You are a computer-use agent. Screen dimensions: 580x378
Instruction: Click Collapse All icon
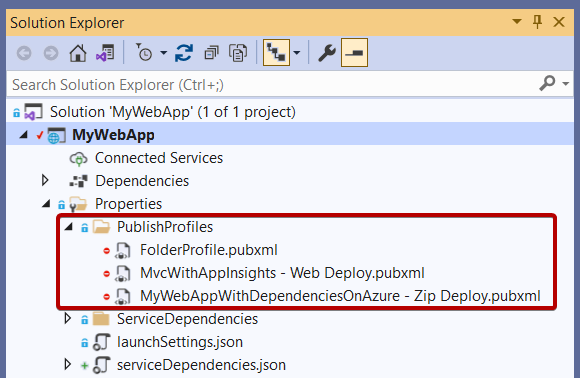211,53
